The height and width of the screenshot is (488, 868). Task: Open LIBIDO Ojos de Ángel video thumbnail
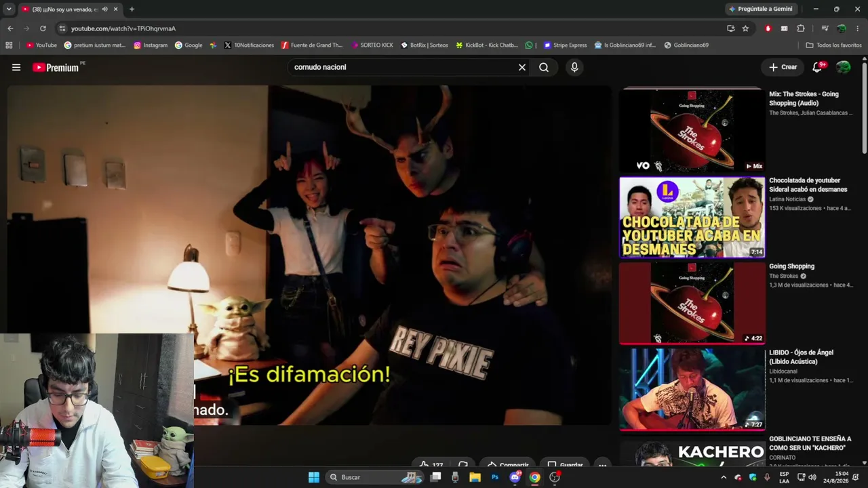(x=692, y=389)
